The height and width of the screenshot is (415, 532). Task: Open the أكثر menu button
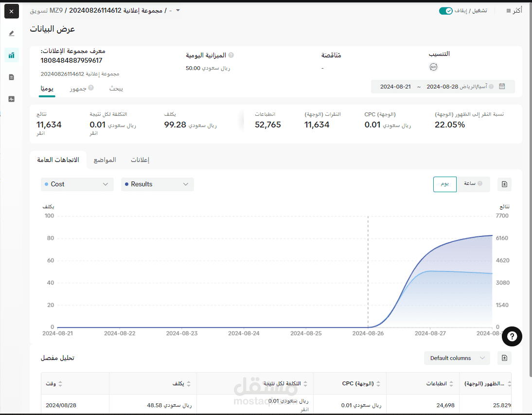514,11
